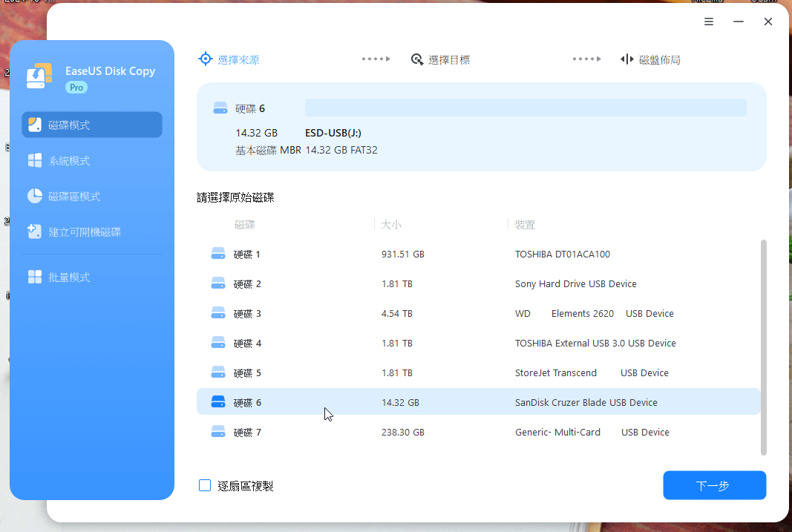The width and height of the screenshot is (792, 532).
Task: Click Sony Hard Drive USB Device text
Action: (576, 283)
